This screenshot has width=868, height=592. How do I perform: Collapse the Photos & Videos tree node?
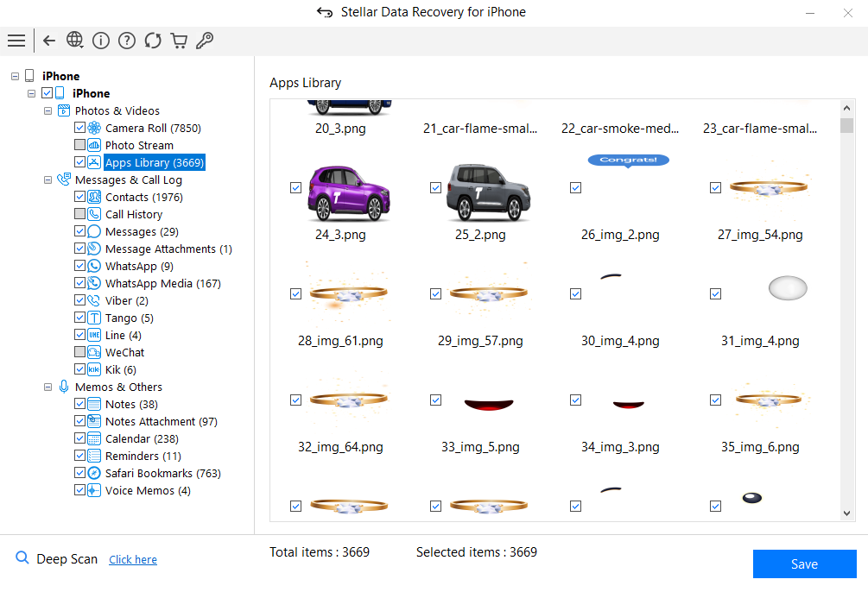tap(48, 111)
